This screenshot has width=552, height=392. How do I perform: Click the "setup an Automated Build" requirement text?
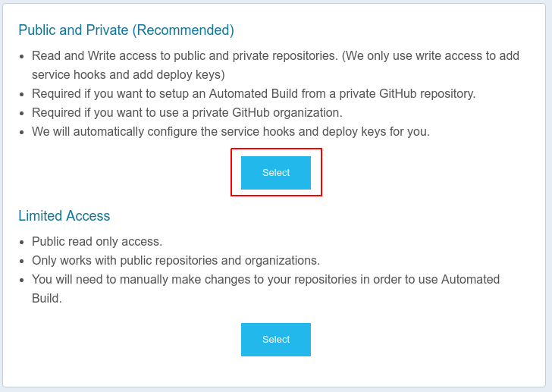point(254,94)
